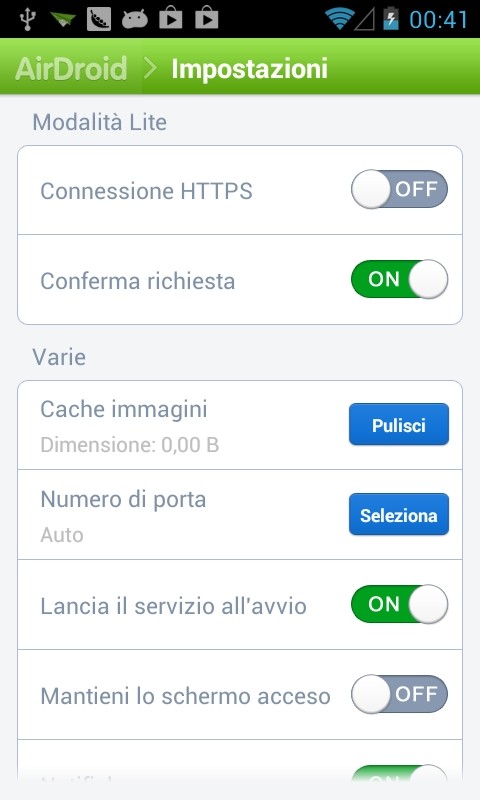The height and width of the screenshot is (800, 480).
Task: Tap the Wi-Fi signal icon
Action: (x=339, y=19)
